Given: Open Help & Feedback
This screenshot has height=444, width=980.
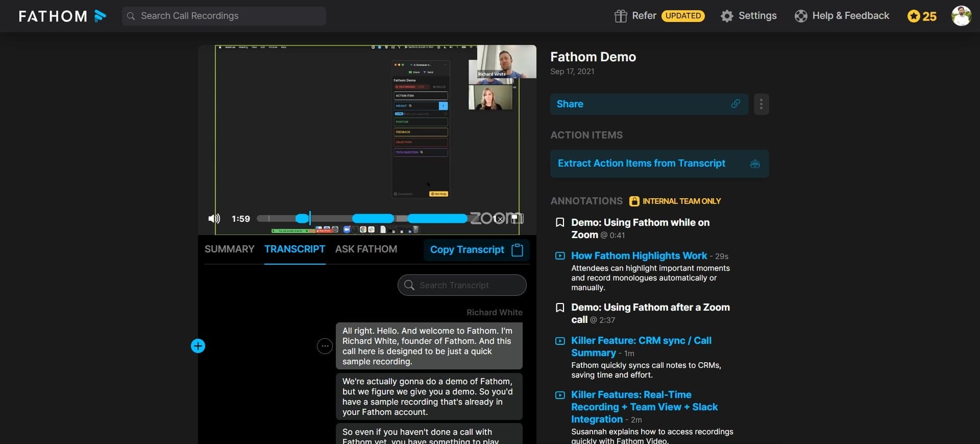Looking at the screenshot, I should pyautogui.click(x=842, y=16).
